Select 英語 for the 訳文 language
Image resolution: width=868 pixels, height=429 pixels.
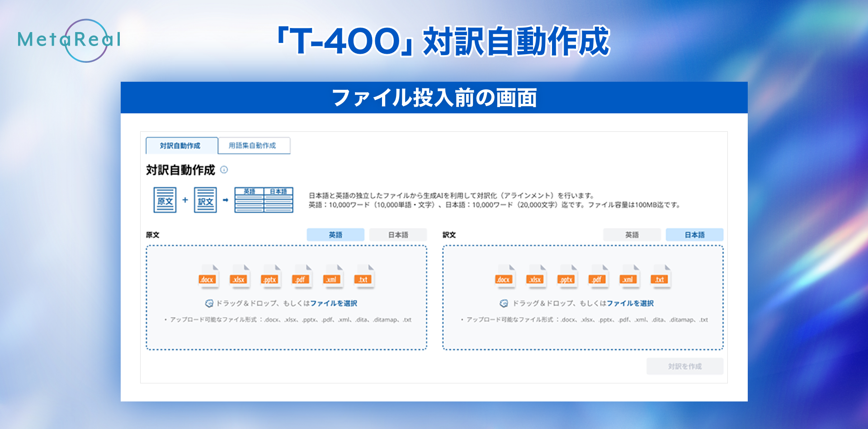(632, 235)
